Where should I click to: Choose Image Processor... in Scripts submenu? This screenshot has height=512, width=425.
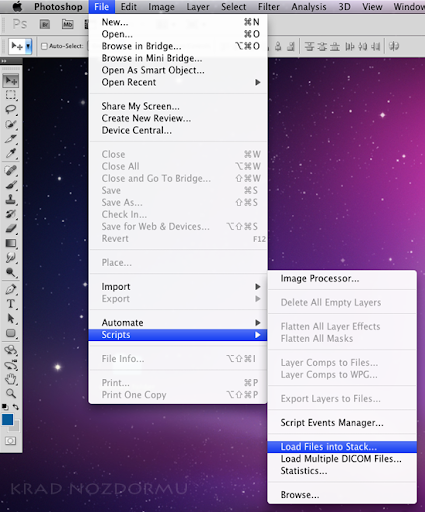[342, 278]
